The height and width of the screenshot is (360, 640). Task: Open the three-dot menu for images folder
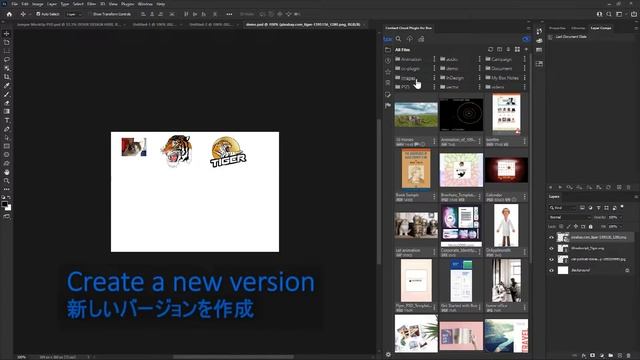(x=434, y=78)
